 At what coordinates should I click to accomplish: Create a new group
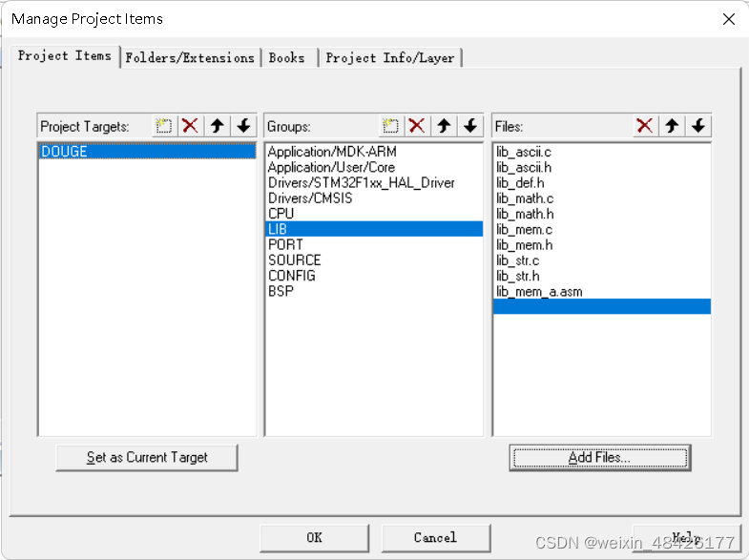click(x=391, y=126)
